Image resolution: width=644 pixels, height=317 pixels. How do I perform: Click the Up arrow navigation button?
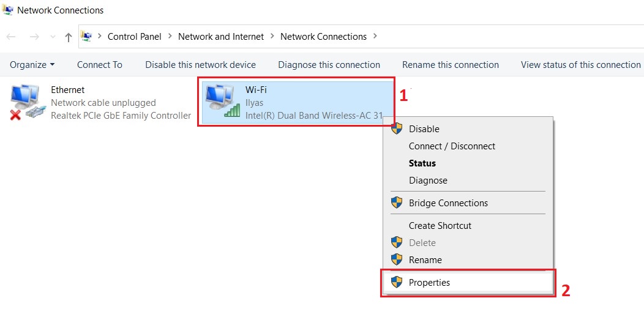[69, 37]
